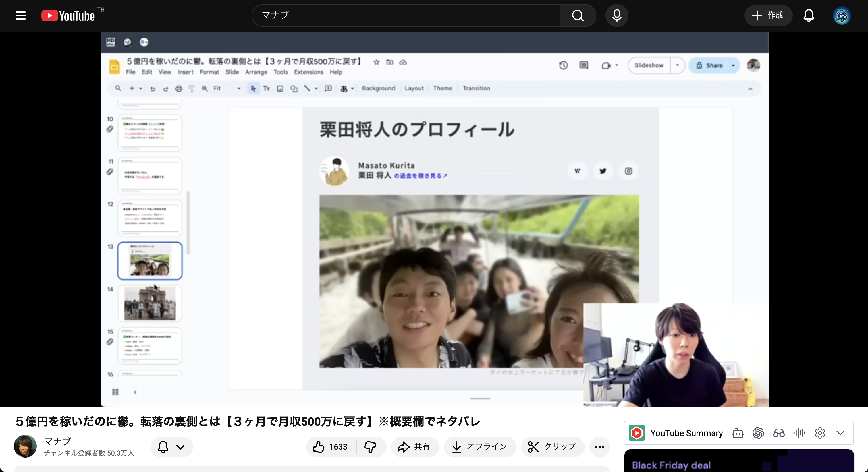
Task: Click the search magnifier button
Action: click(578, 16)
